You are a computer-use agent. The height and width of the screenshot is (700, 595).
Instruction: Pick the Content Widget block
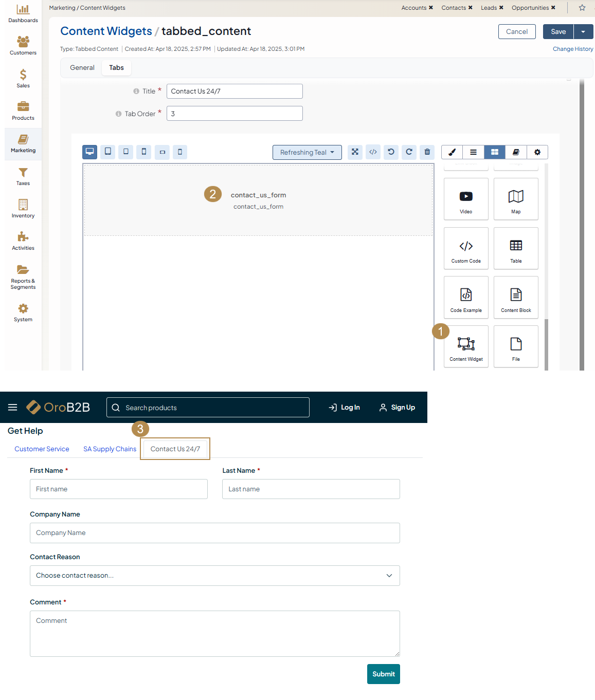[x=466, y=347]
